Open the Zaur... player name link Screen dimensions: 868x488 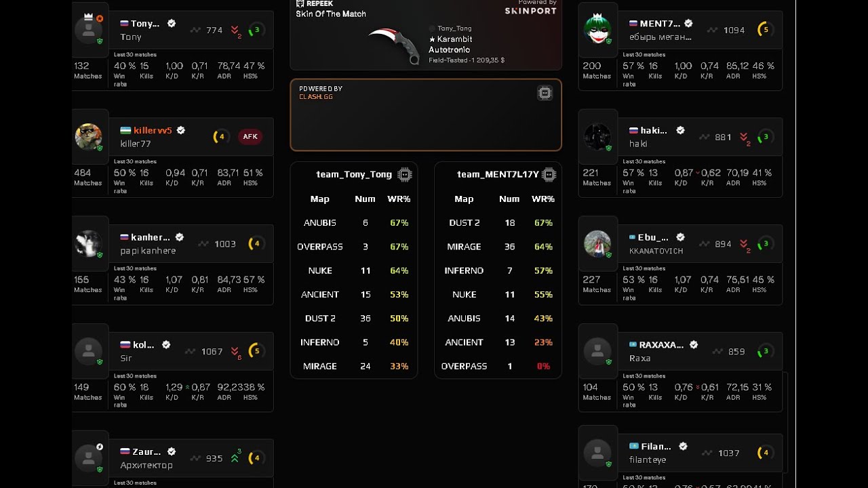coord(146,451)
